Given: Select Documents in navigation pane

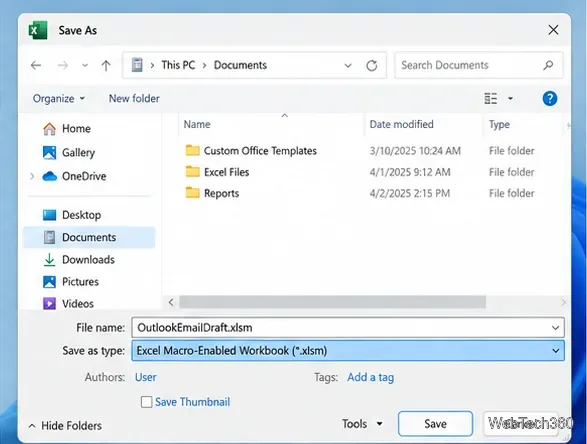Looking at the screenshot, I should pos(89,237).
